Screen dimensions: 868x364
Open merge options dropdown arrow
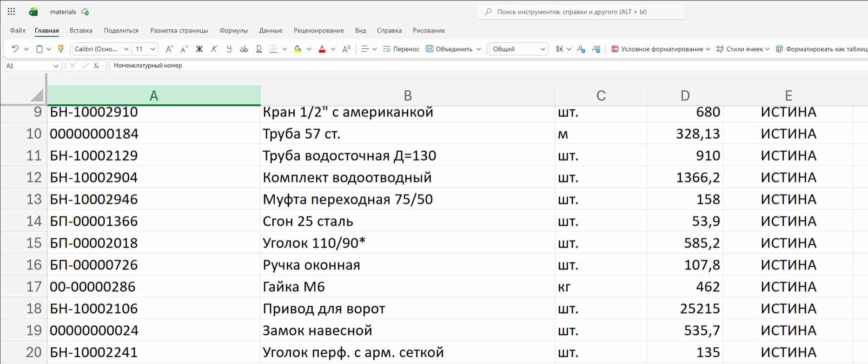pyautogui.click(x=478, y=49)
